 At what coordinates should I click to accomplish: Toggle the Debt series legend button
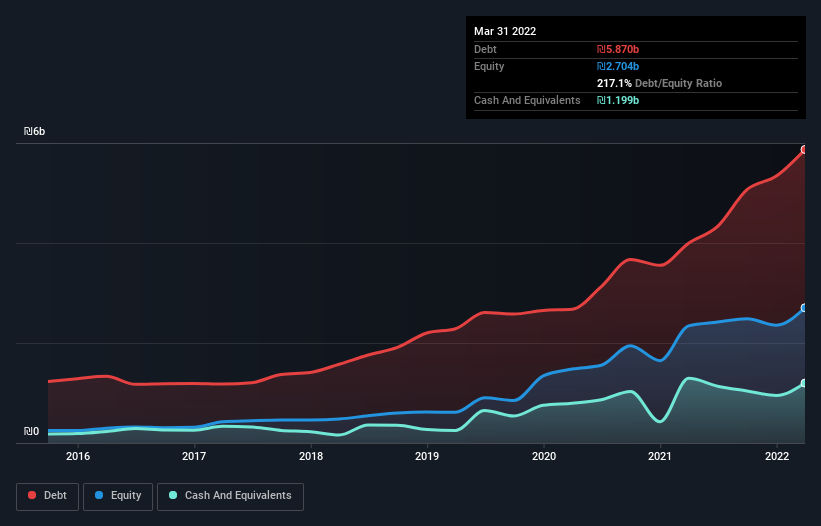(x=47, y=496)
